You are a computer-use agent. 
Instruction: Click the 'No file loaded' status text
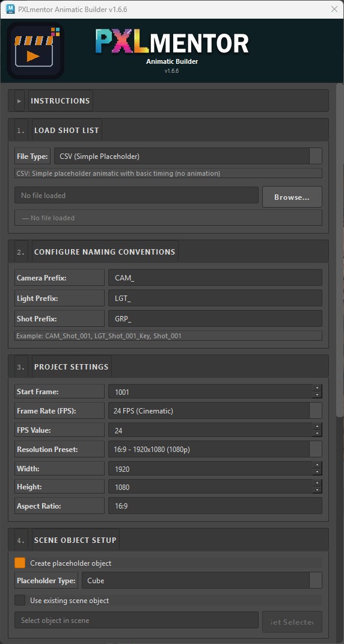(49, 218)
